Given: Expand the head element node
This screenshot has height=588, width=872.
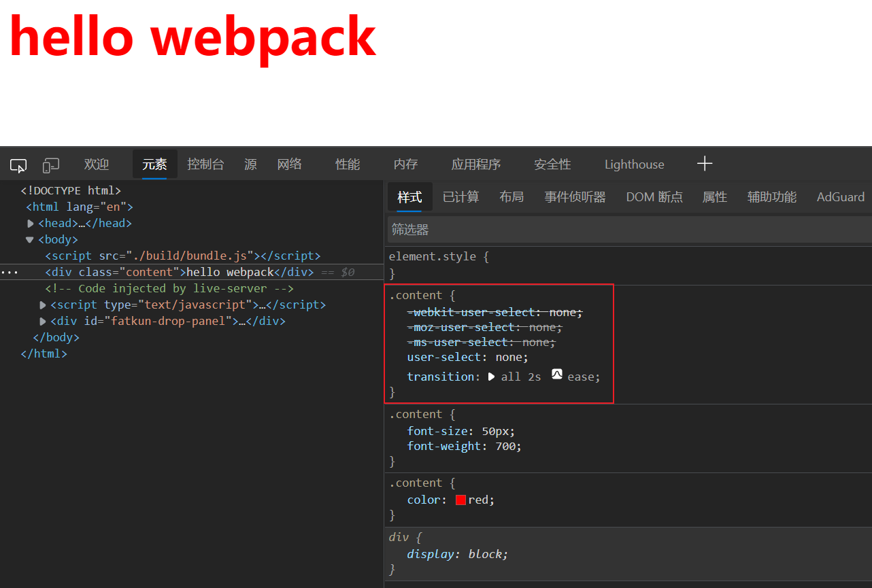Looking at the screenshot, I should pyautogui.click(x=31, y=224).
